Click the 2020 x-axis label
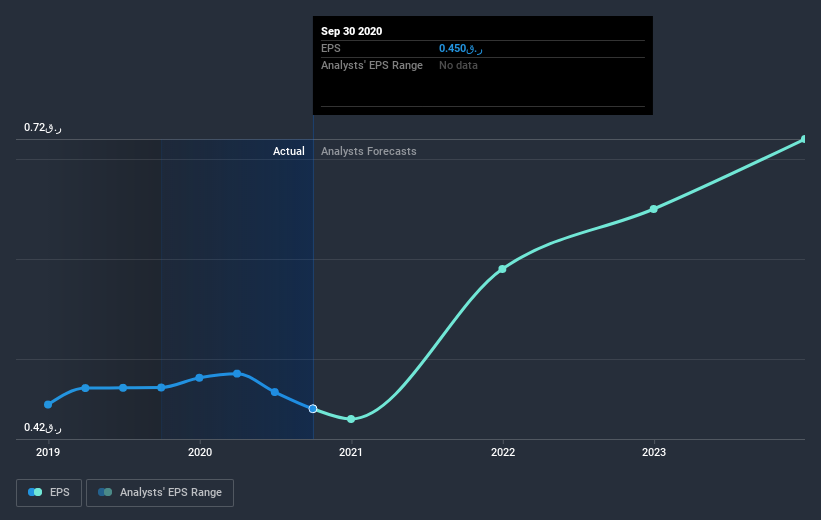Viewport: 821px width, 520px height. tap(200, 452)
